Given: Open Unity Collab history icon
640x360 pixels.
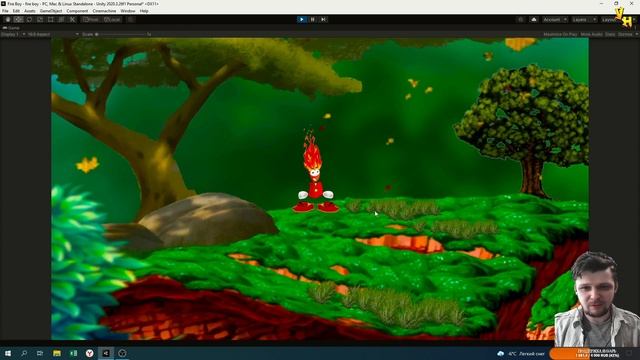Looking at the screenshot, I should [x=520, y=19].
